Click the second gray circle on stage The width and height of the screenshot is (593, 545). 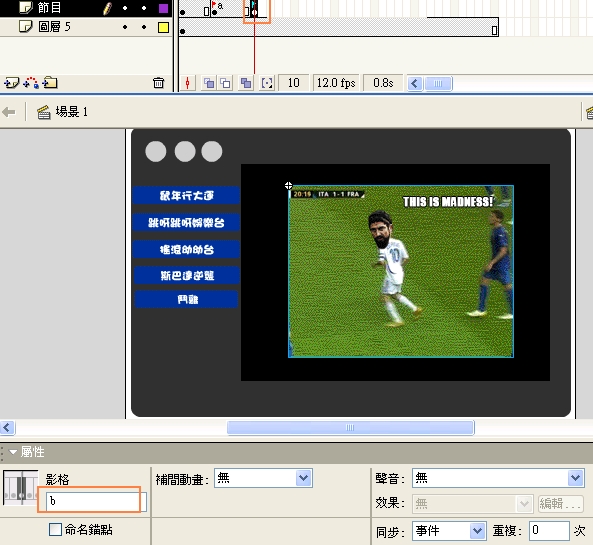pyautogui.click(x=185, y=152)
